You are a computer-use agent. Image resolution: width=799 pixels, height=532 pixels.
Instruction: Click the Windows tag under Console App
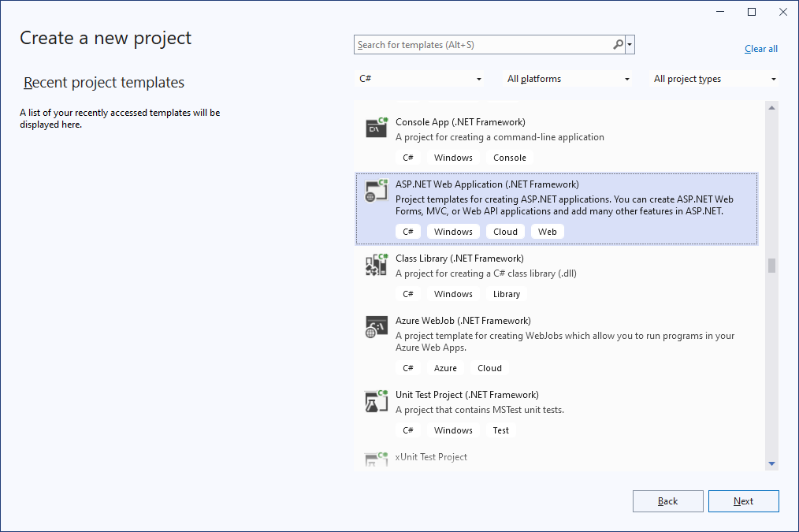454,158
